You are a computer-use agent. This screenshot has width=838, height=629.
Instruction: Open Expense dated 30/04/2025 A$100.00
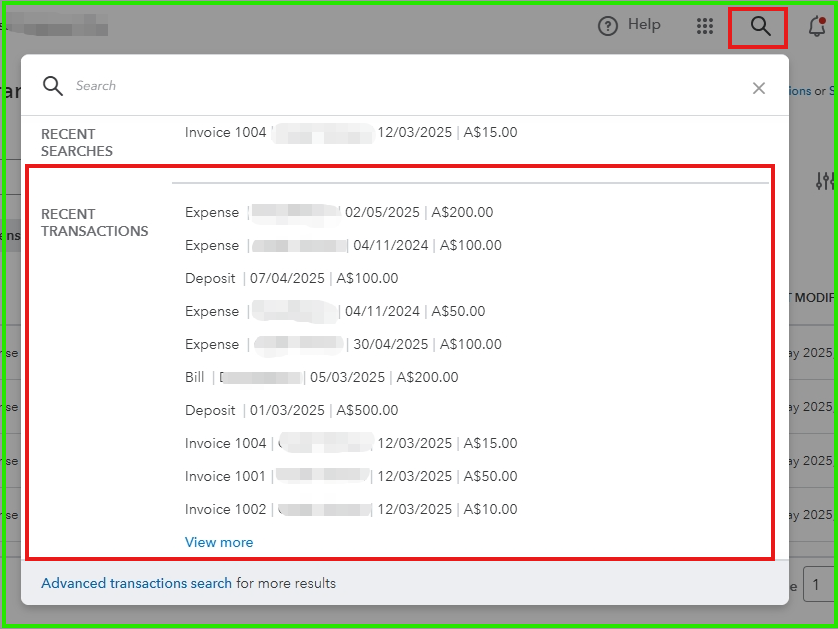[343, 344]
